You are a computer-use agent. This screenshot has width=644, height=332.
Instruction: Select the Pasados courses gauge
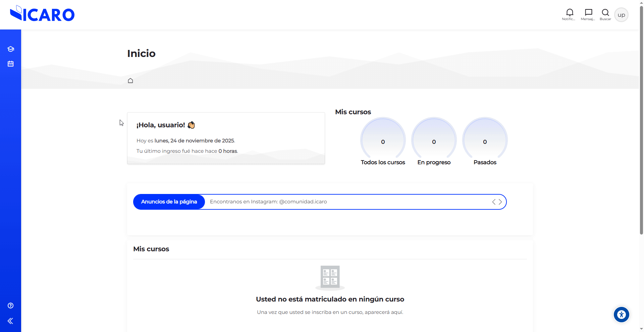(x=485, y=141)
